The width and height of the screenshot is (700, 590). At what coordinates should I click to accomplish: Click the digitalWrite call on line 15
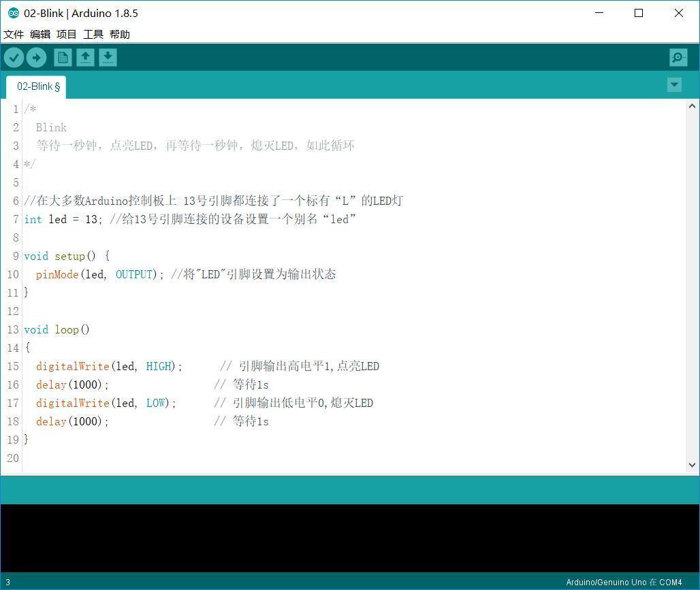click(72, 366)
